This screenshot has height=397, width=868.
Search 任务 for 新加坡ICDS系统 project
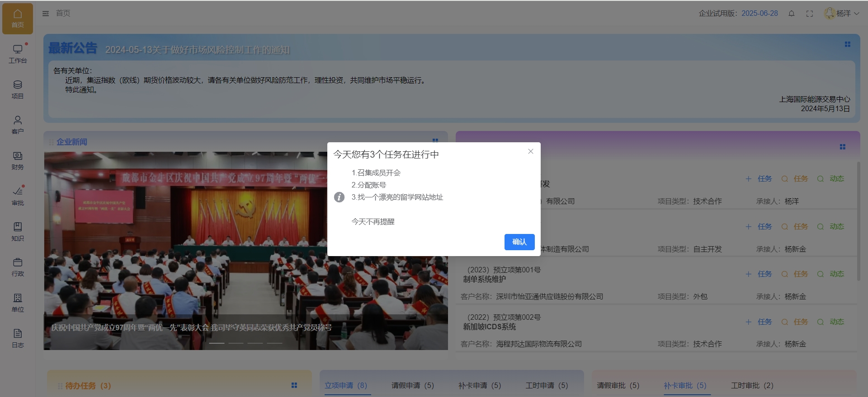pos(795,322)
